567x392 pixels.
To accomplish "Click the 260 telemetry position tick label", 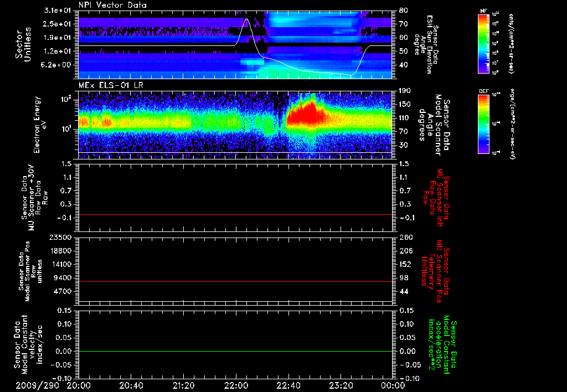I will tap(405, 238).
